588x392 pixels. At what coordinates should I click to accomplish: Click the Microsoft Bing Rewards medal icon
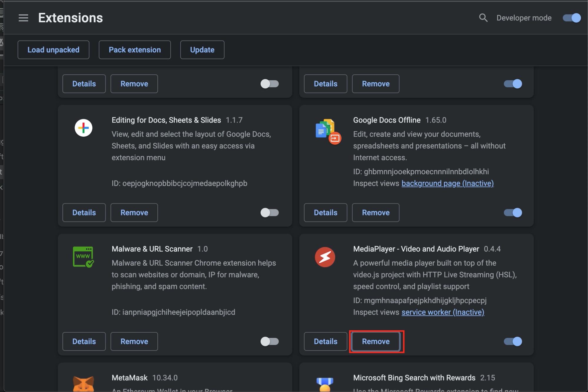[x=325, y=384]
